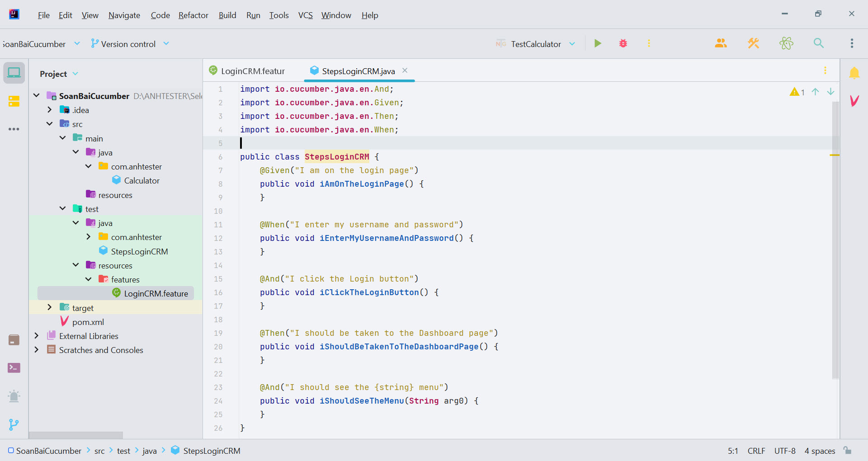Viewport: 868px width, 461px height.
Task: Open Notifications bell tool window
Action: pos(854,73)
